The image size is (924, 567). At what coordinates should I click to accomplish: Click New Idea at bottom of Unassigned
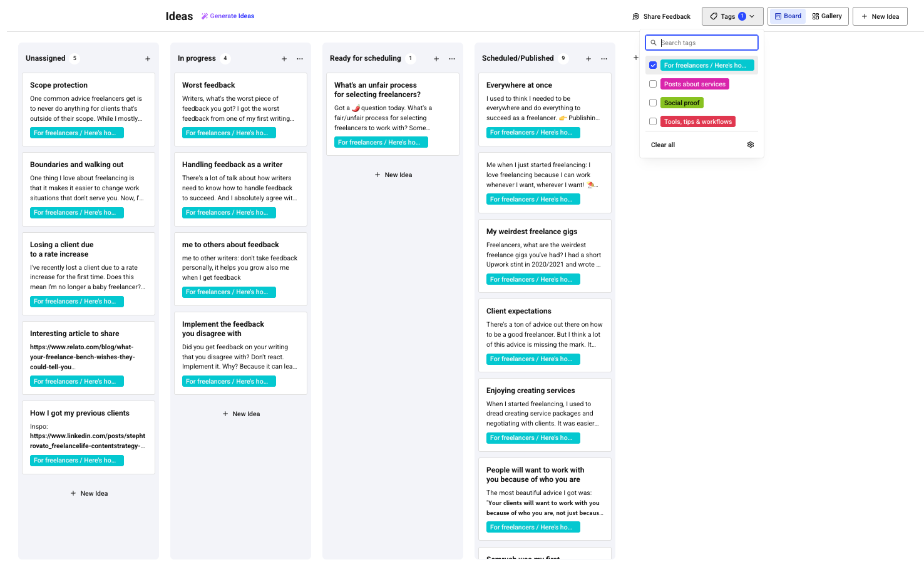89,493
